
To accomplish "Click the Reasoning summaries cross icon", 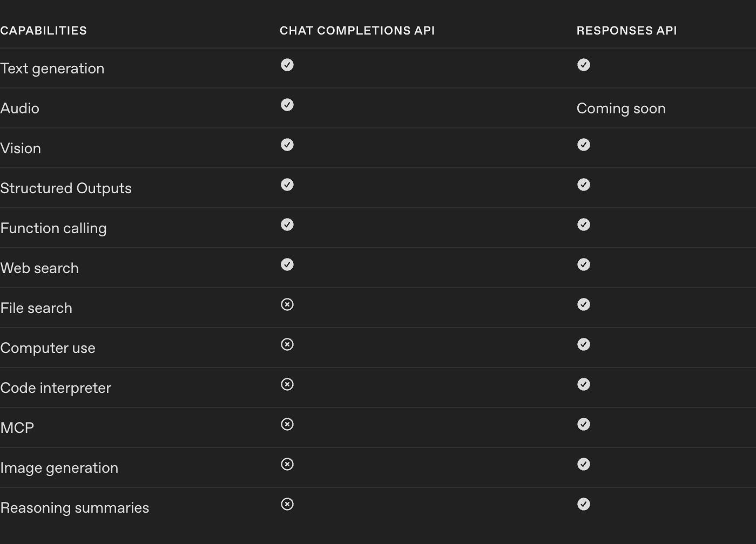I will coord(287,504).
